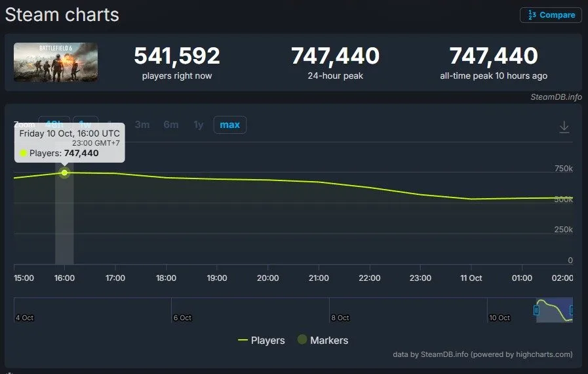Select the 6m zoom range
Image resolution: width=588 pixels, height=374 pixels.
[x=171, y=125]
